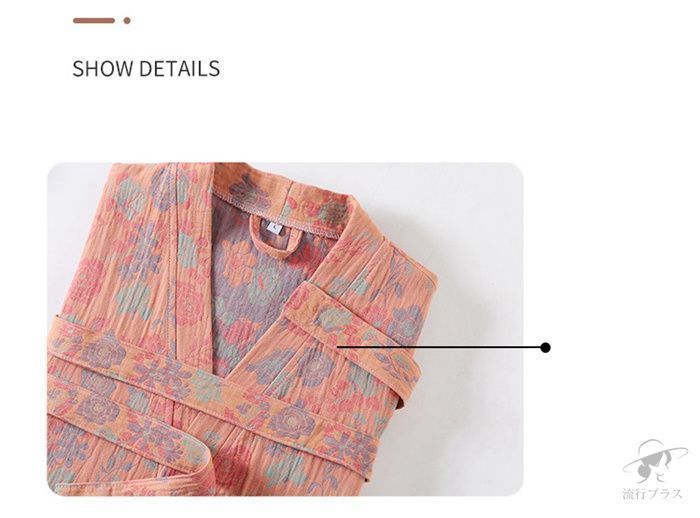Click the hat-lady watermark logo
Image resolution: width=700 pixels, height=518 pixels.
pyautogui.click(x=654, y=461)
